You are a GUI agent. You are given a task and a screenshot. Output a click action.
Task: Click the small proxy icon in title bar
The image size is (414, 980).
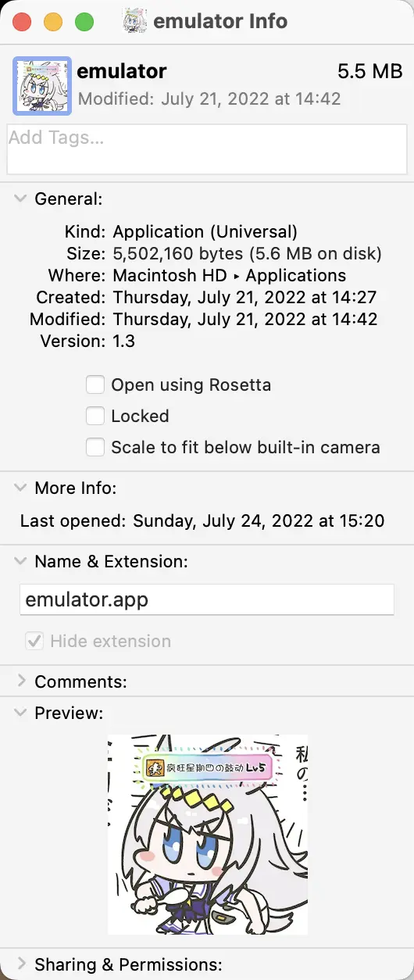click(135, 21)
